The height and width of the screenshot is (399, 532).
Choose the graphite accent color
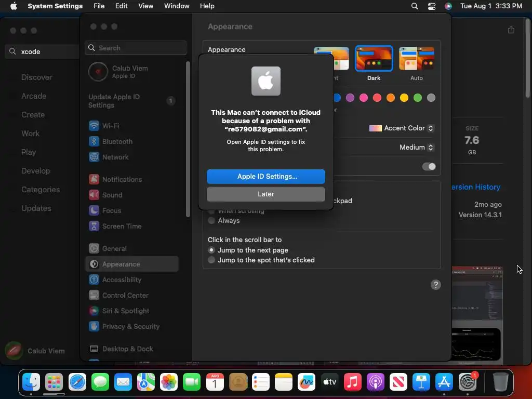click(x=431, y=98)
